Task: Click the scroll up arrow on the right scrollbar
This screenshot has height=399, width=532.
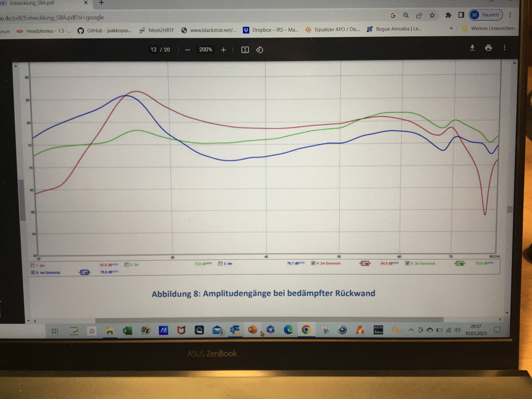Action: click(x=514, y=63)
